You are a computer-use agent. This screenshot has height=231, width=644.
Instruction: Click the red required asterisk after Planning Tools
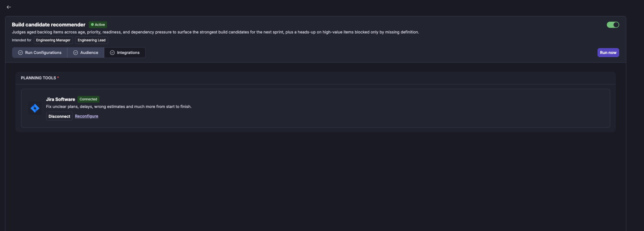pos(58,78)
